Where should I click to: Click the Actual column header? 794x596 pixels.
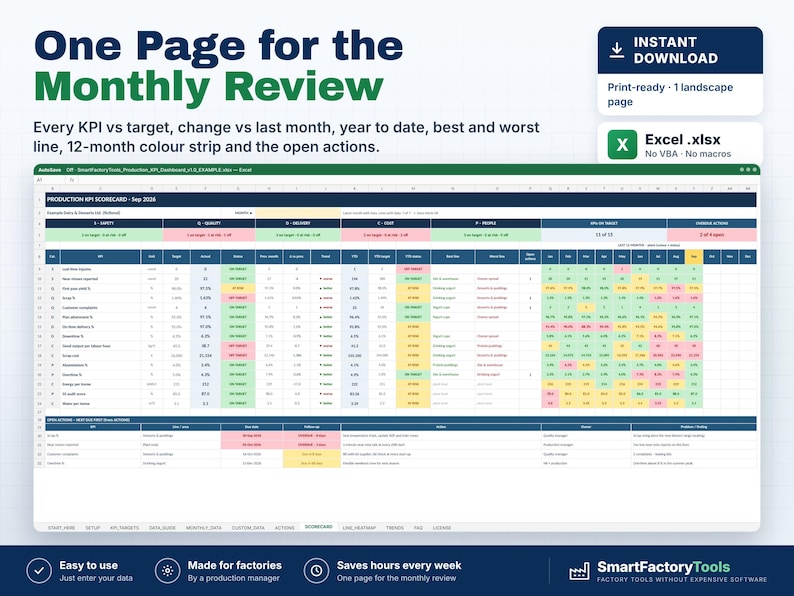click(x=206, y=257)
